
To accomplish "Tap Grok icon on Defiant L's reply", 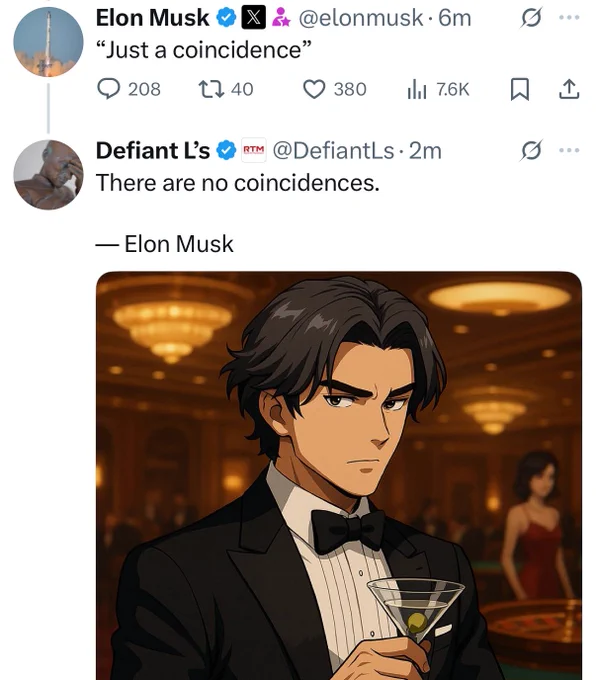I will (x=531, y=150).
